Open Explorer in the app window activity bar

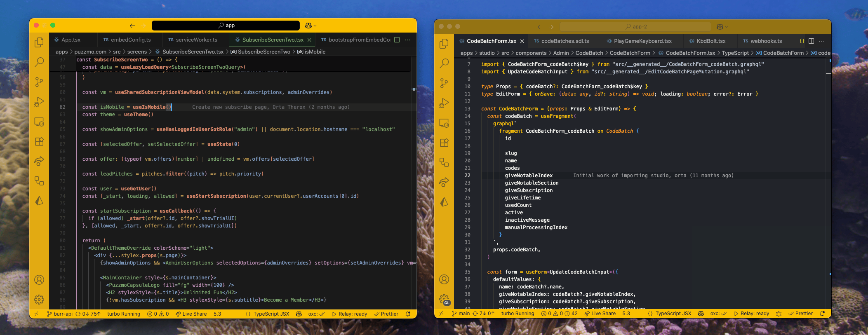coord(39,42)
